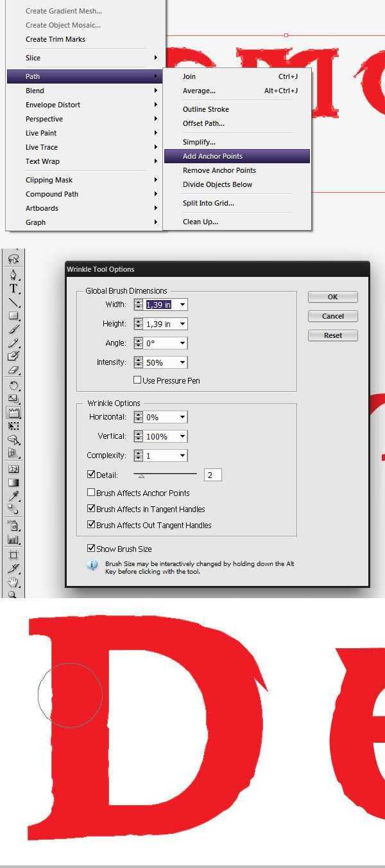Choose the Eraser tool
The width and height of the screenshot is (385, 868).
13,371
